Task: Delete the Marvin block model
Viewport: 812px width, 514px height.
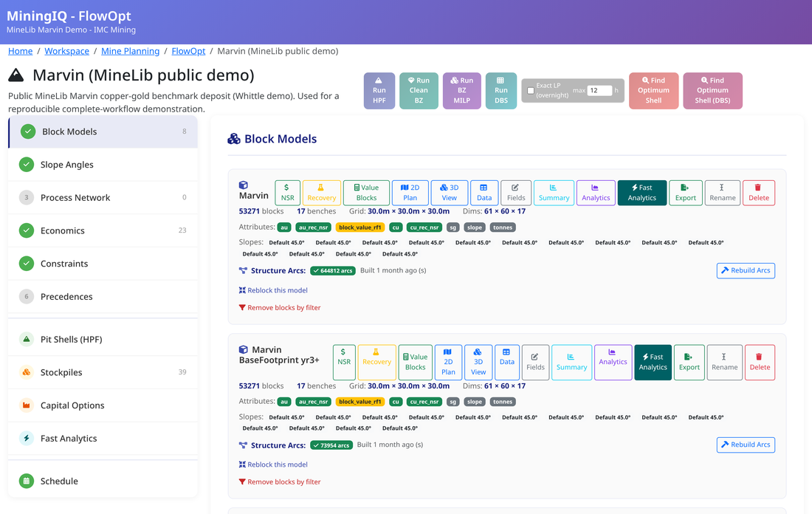Action: [x=759, y=193]
